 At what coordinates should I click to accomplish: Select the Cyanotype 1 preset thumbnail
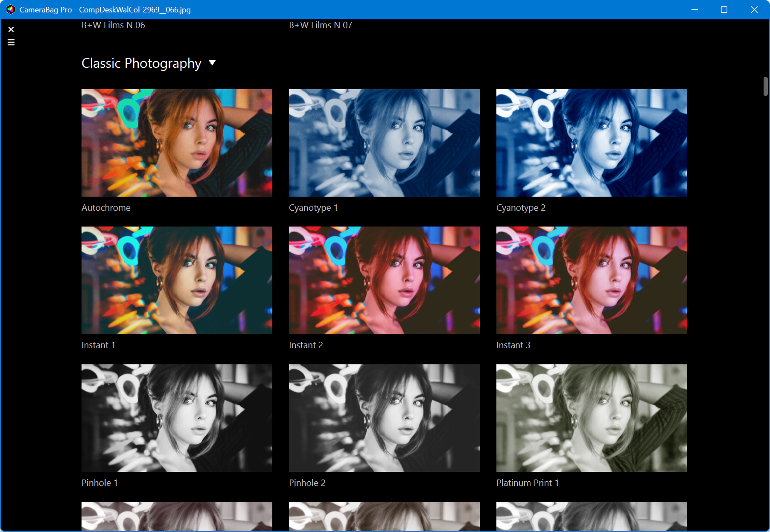[384, 143]
